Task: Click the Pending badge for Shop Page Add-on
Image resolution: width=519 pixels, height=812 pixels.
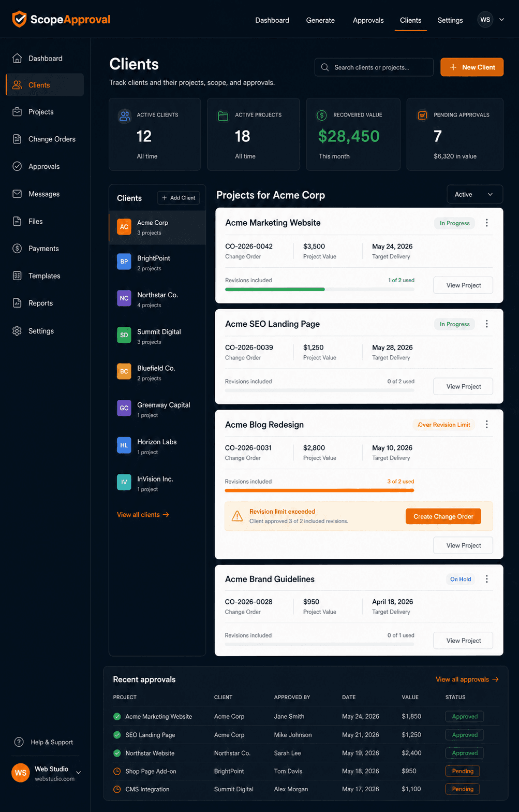Action: click(463, 771)
